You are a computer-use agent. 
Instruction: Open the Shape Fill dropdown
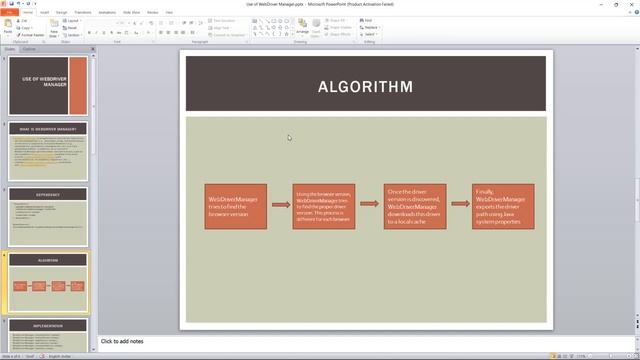(x=336, y=20)
